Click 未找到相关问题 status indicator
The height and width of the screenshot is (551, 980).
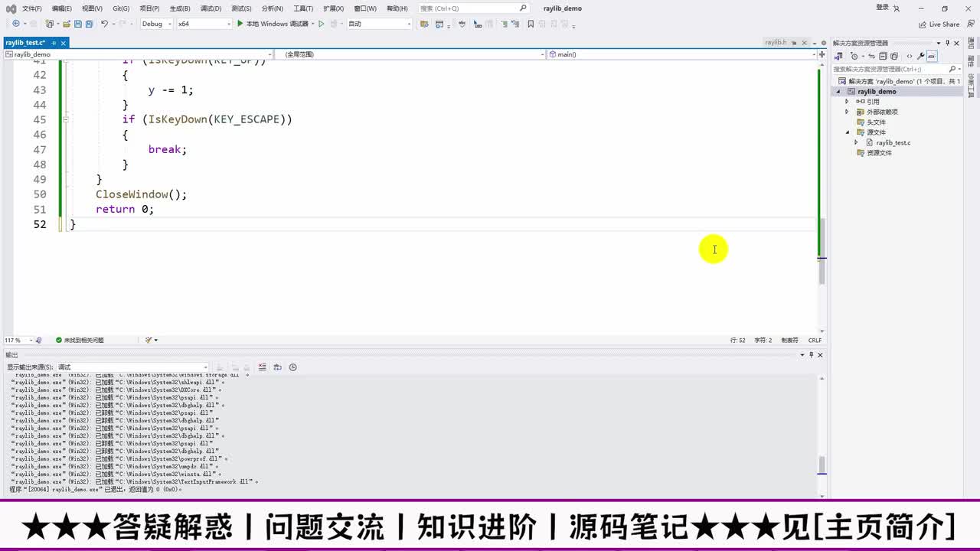(x=80, y=340)
